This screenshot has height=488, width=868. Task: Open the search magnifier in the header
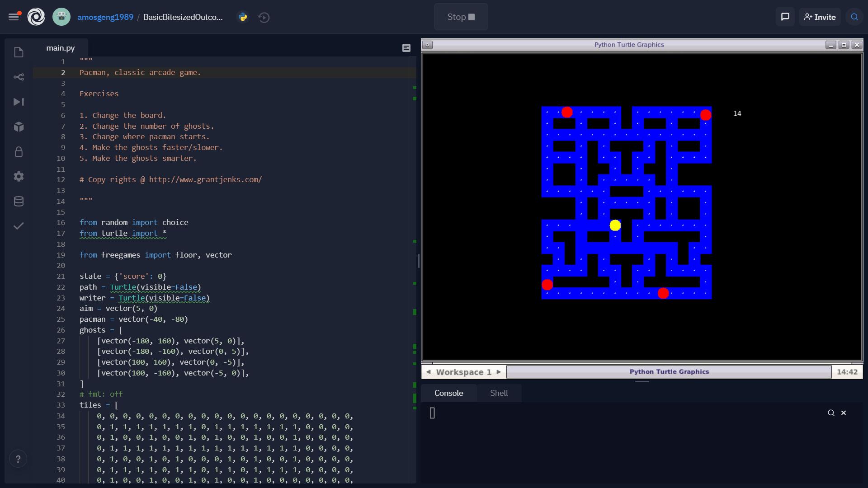click(x=854, y=17)
